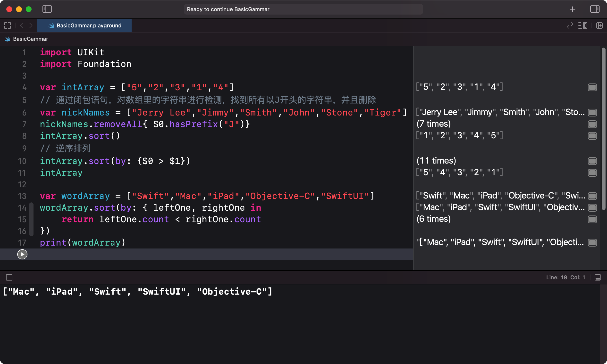Click the hasPrefix call on line 7
607x364 pixels.
(x=194, y=124)
